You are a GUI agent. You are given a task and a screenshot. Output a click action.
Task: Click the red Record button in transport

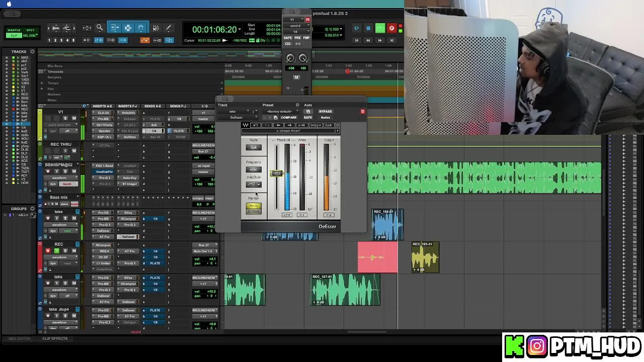391,29
